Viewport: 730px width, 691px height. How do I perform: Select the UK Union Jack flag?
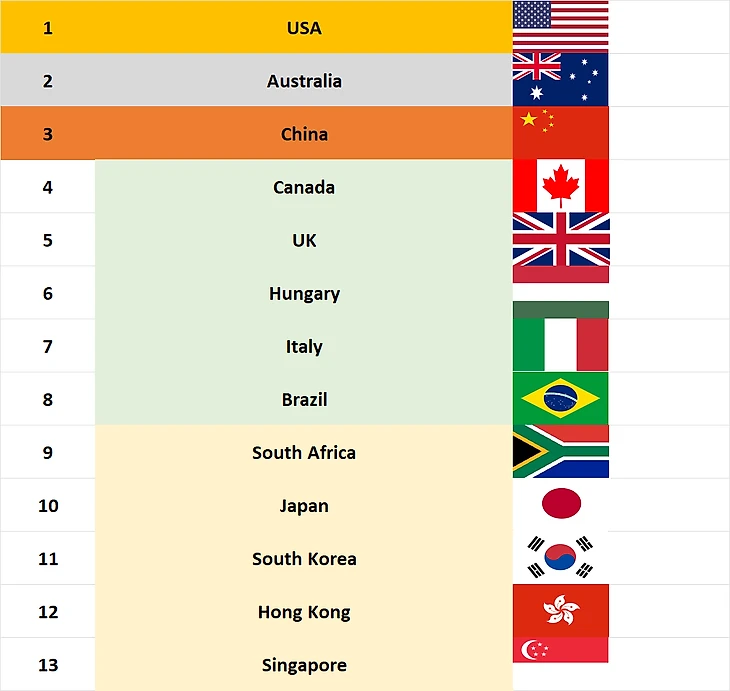561,239
